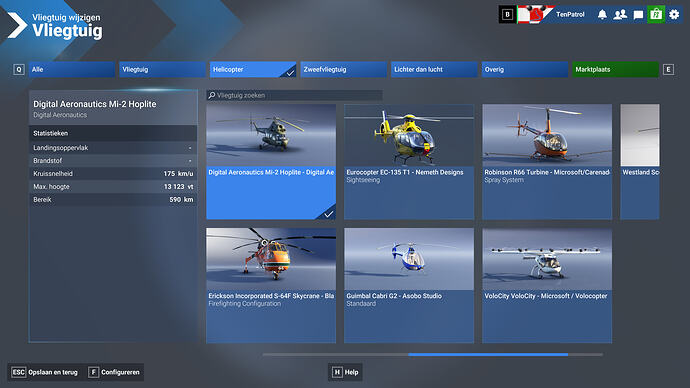The image size is (690, 388).
Task: Click the Robinson R66 Turbine card title
Action: [547, 172]
